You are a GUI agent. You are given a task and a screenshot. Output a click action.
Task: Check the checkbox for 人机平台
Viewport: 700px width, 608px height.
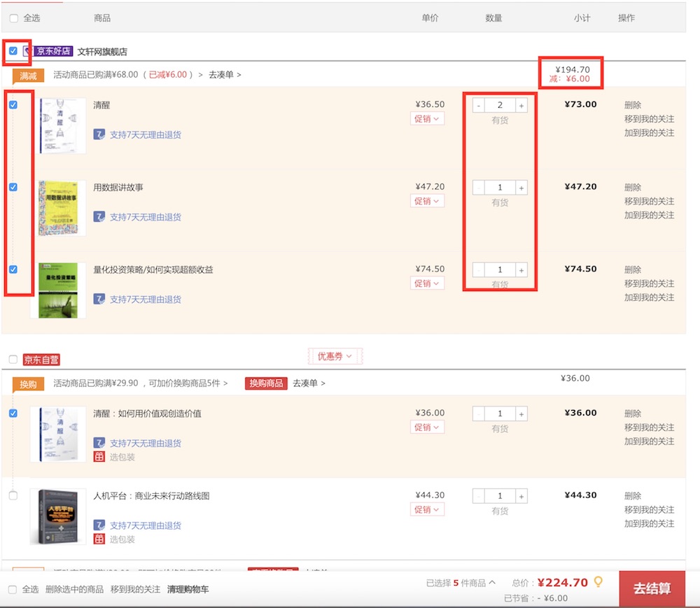tap(11, 495)
